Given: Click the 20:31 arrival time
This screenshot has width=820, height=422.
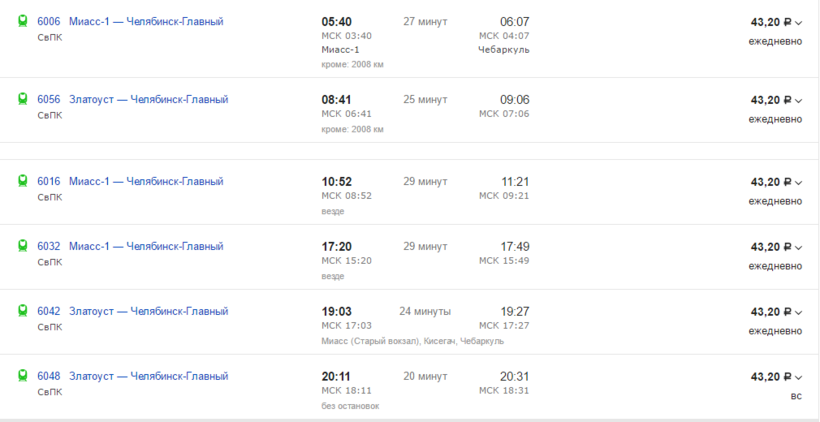Looking at the screenshot, I should 514,376.
